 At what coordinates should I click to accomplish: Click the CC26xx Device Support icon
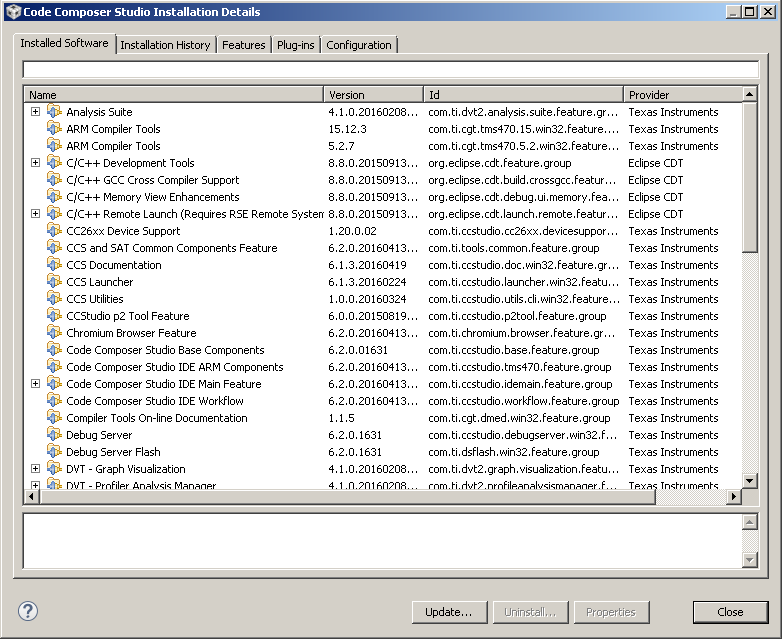tap(54, 230)
